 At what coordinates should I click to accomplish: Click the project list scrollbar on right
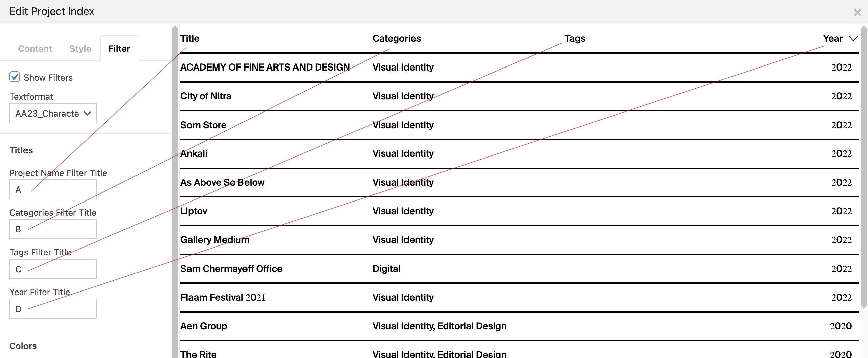(x=863, y=169)
